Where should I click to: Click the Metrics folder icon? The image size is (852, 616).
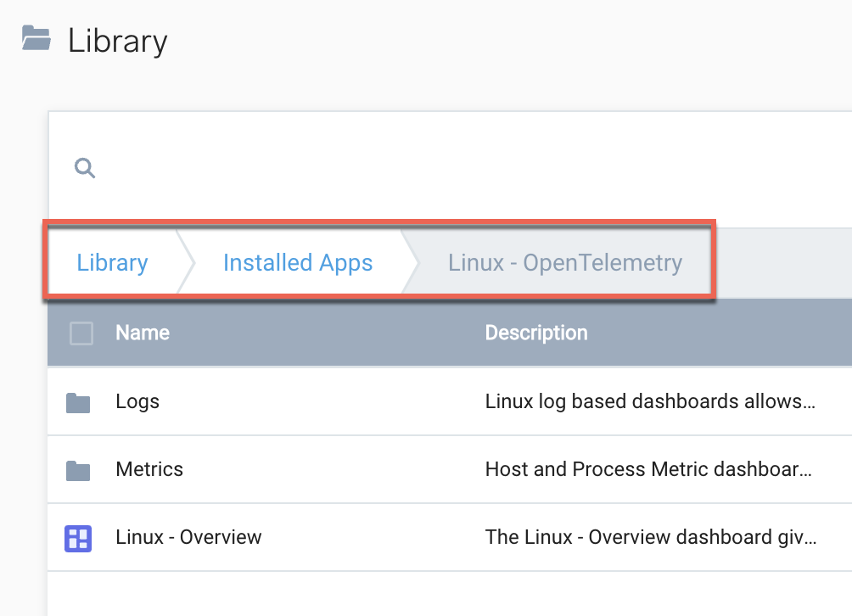point(78,470)
